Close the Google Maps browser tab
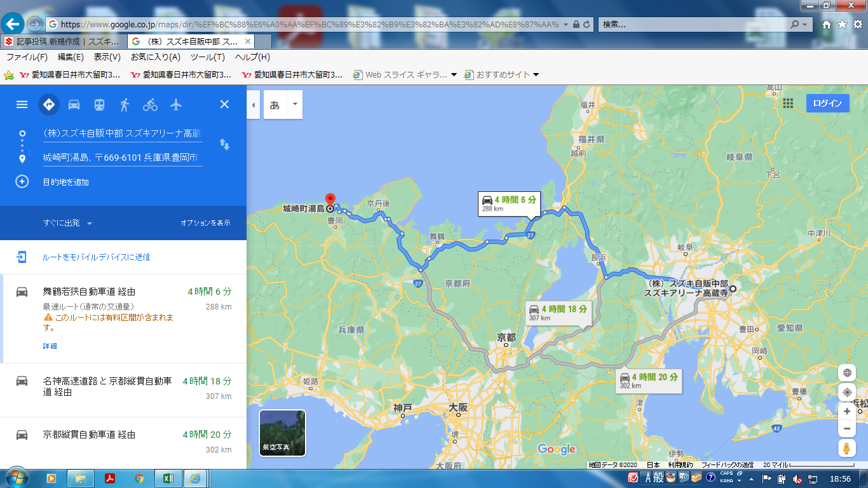 [248, 41]
